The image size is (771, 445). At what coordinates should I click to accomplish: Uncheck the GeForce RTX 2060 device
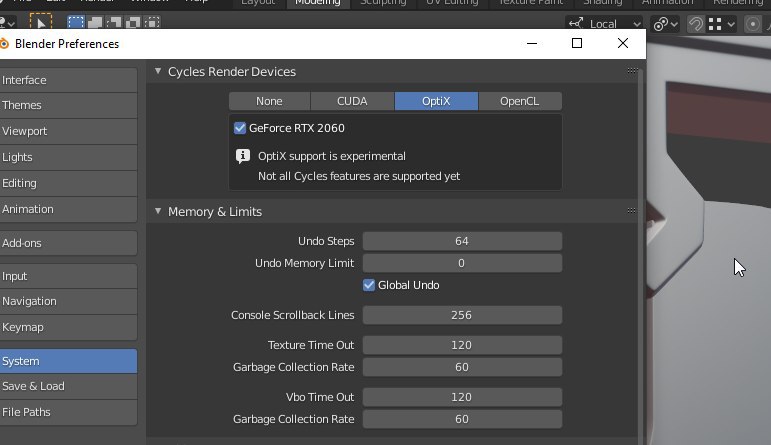(240, 128)
